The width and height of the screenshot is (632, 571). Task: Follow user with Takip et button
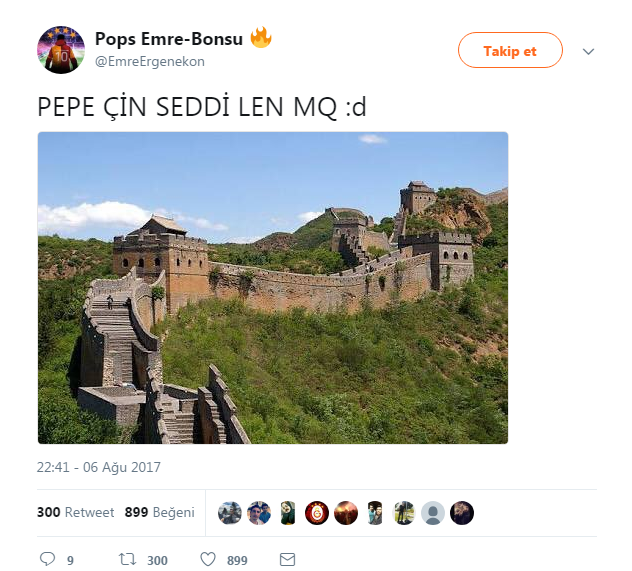point(510,50)
